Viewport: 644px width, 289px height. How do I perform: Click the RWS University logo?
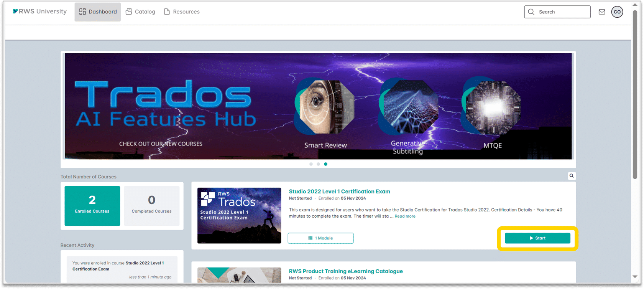40,12
